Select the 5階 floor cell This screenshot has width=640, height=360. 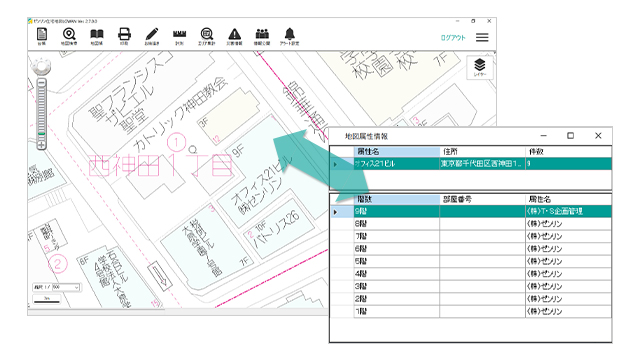pos(397,261)
